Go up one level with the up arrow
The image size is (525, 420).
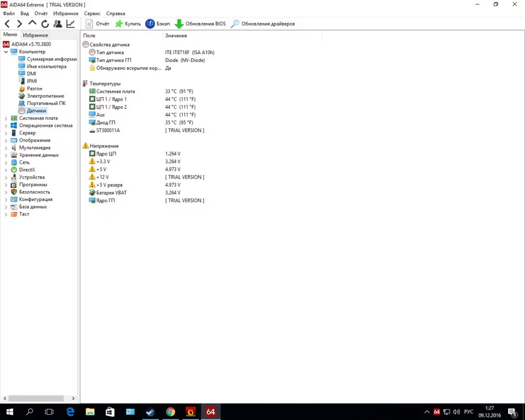(32, 24)
